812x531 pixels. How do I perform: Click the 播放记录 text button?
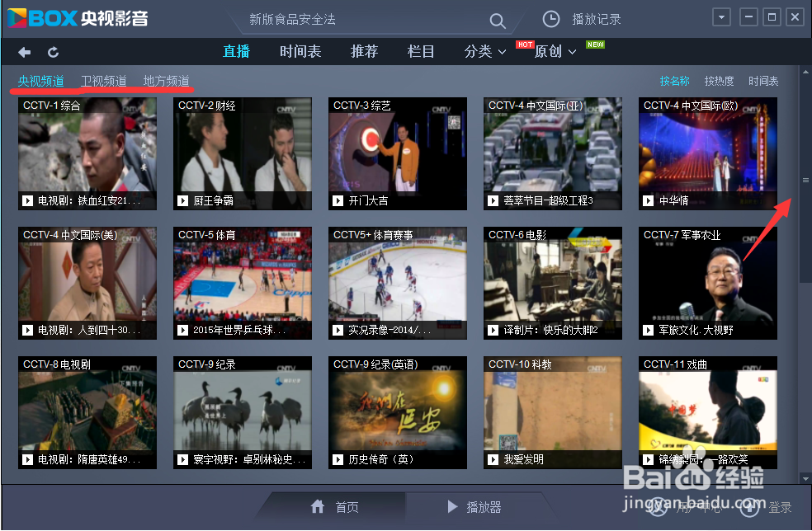[596, 19]
